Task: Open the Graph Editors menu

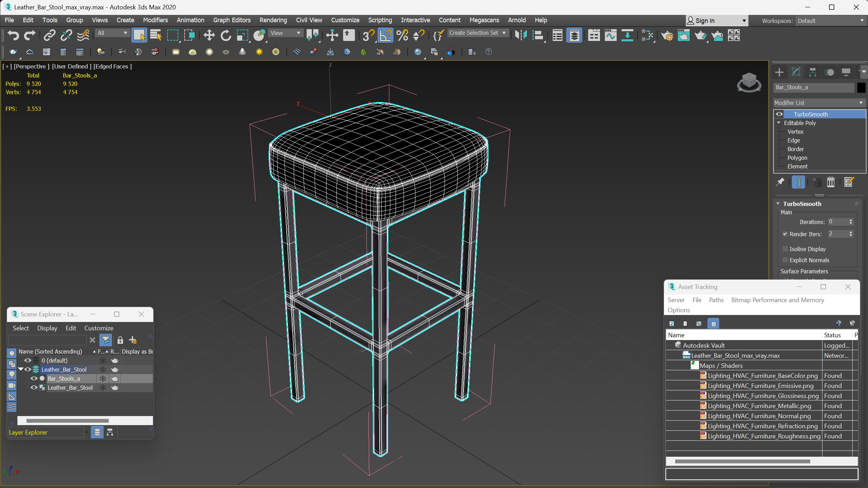Action: point(232,20)
